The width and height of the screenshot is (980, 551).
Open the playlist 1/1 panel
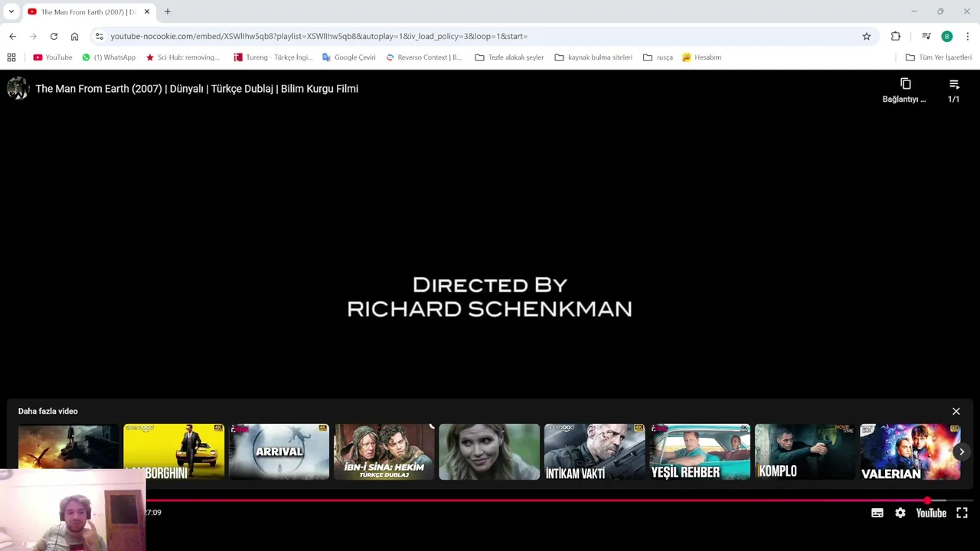tap(954, 90)
